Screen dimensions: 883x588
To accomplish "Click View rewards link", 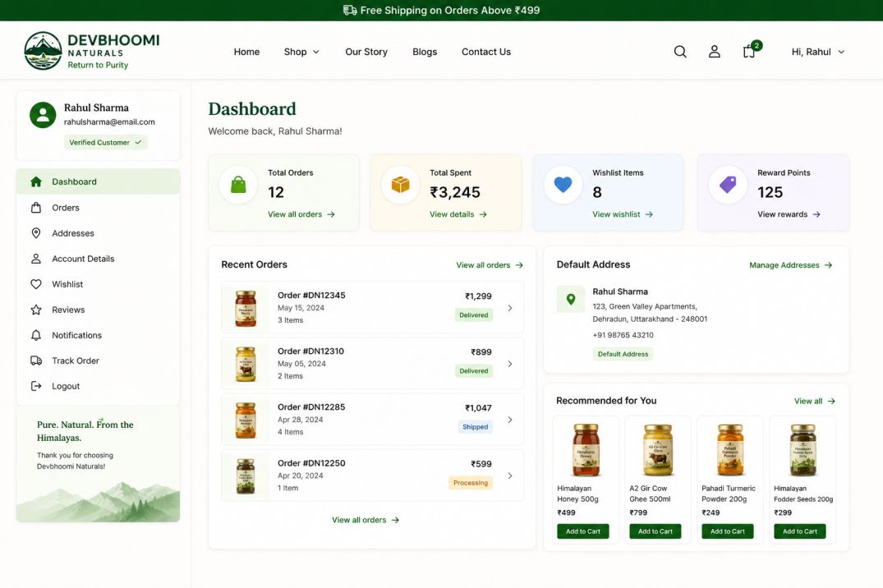I will click(x=789, y=214).
